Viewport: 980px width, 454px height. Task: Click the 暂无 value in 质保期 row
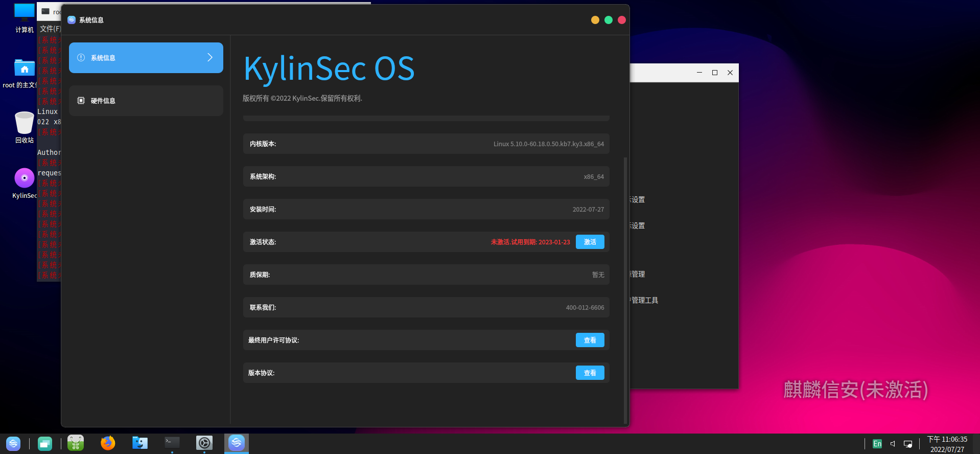coord(598,275)
